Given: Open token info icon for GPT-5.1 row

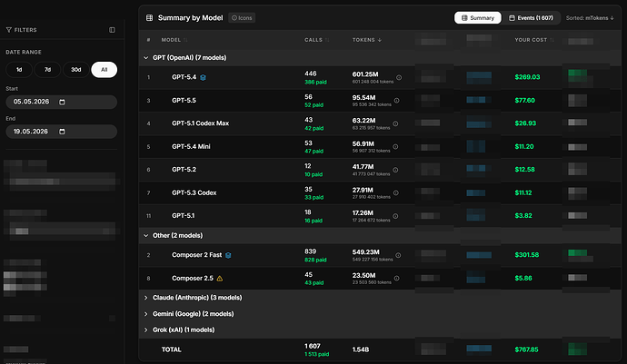Looking at the screenshot, I should 395,216.
